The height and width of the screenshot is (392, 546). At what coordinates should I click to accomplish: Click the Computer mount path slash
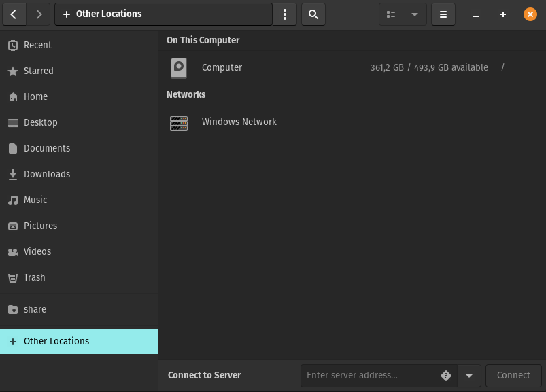pos(502,67)
